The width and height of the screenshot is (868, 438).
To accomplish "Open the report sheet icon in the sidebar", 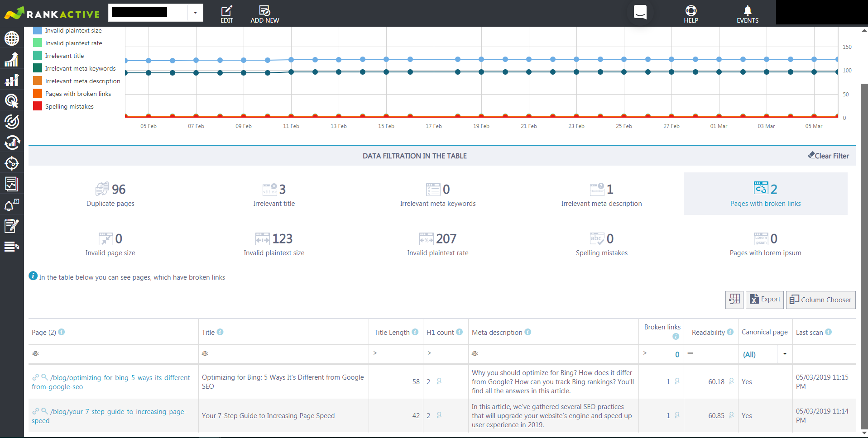I will (12, 184).
